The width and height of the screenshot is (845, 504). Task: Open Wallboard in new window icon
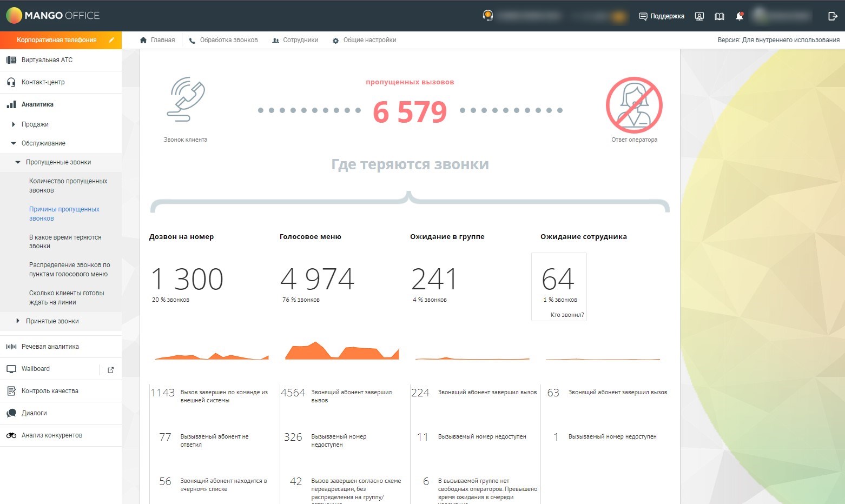[x=111, y=370]
